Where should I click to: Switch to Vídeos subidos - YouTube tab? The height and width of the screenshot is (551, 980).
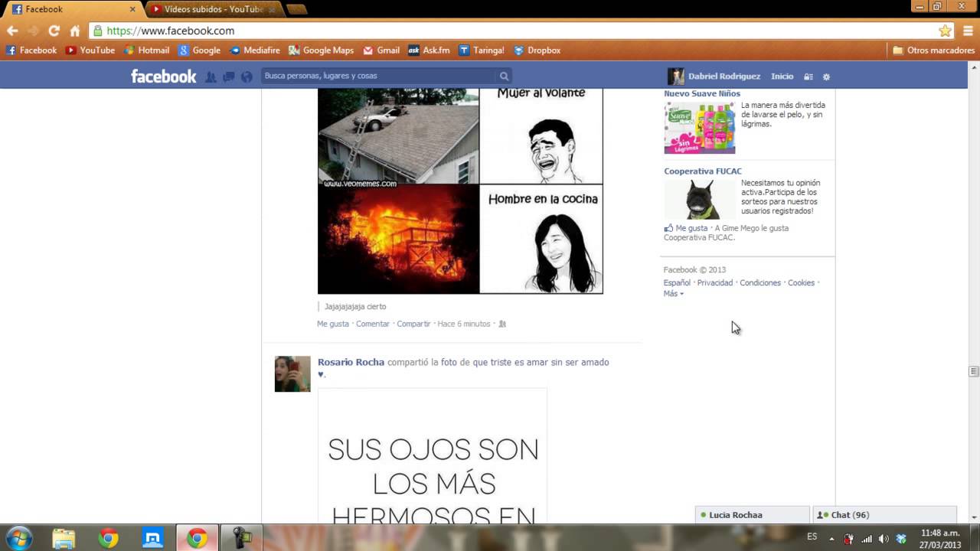pos(214,9)
